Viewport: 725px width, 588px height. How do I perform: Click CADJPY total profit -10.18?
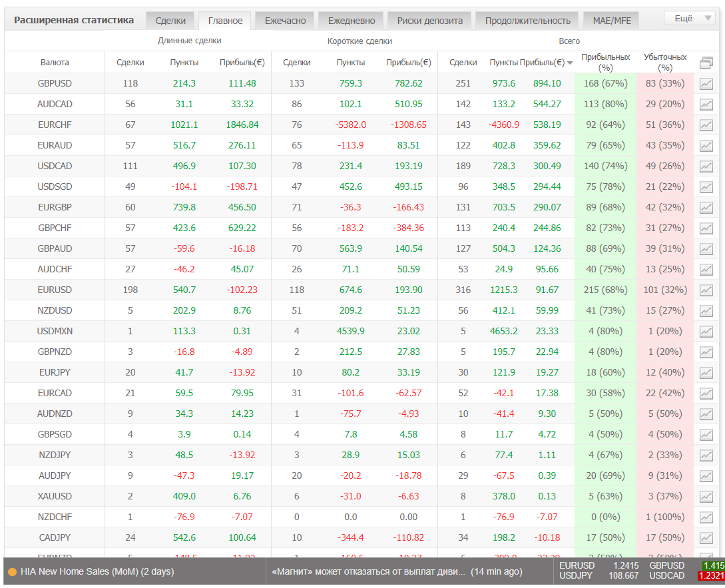click(x=547, y=537)
